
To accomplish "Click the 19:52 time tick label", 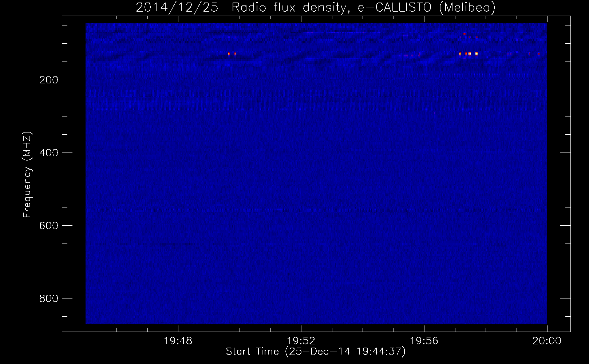I will coord(301,341).
